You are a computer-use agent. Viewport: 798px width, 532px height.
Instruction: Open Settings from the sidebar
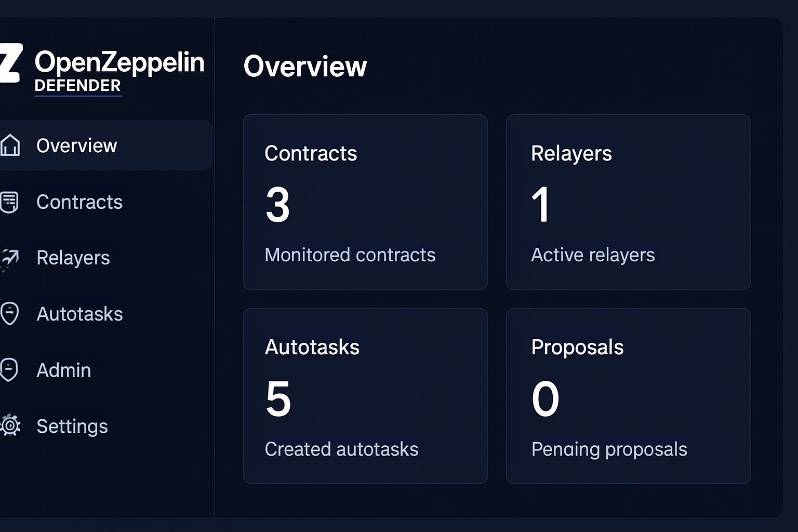72,426
